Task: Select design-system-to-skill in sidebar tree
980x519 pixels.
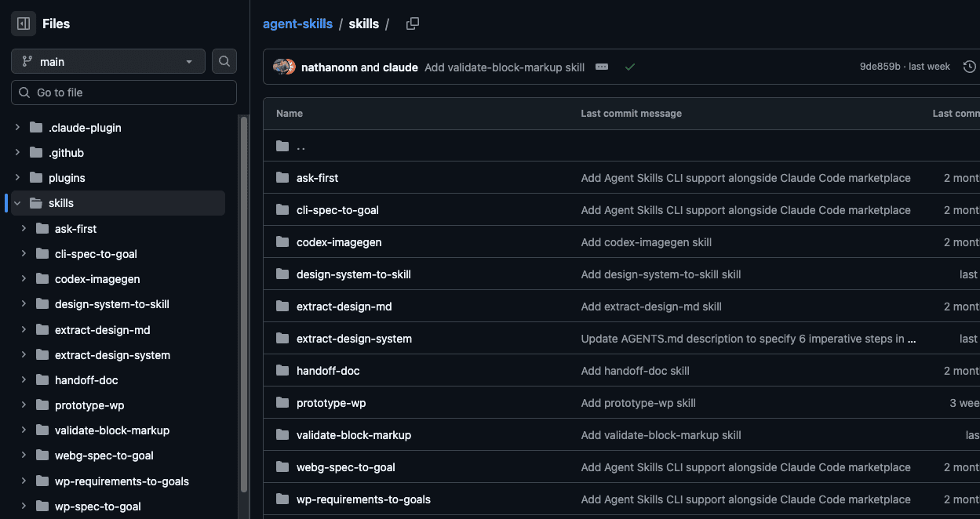Action: click(112, 304)
